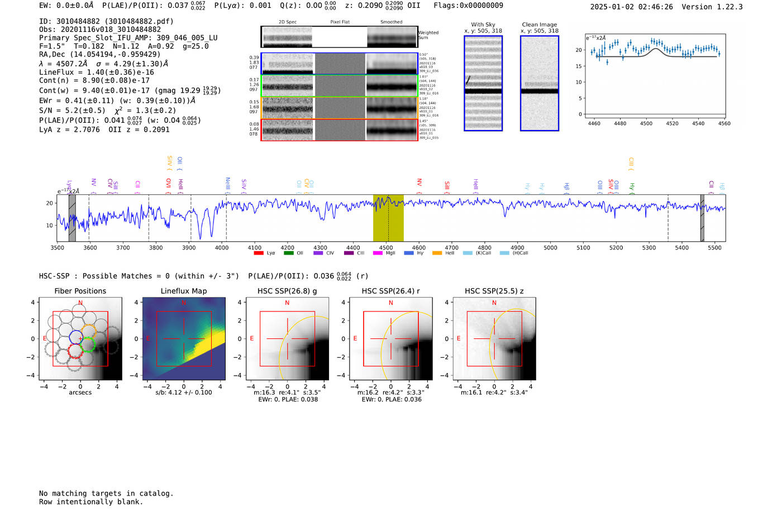782x532 pixels.
Task: Click the red Lyα legend swatch
Action: pyautogui.click(x=259, y=253)
